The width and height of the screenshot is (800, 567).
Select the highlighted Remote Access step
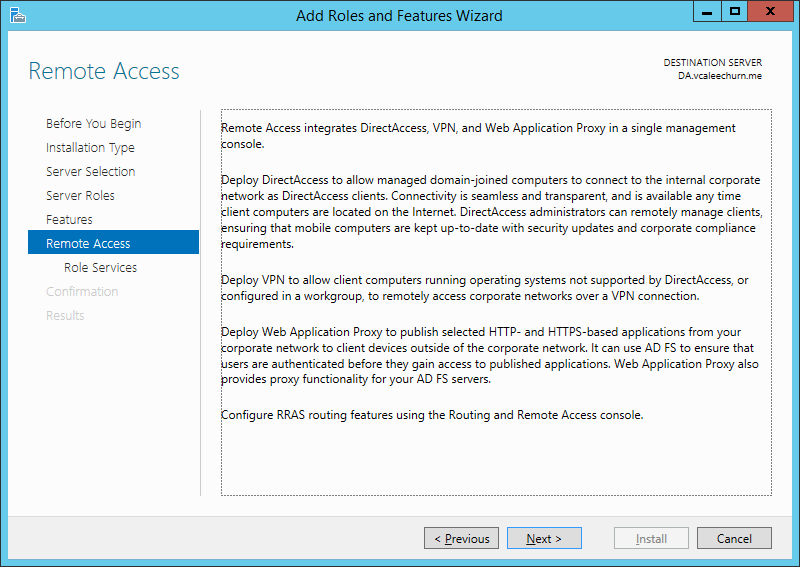113,242
